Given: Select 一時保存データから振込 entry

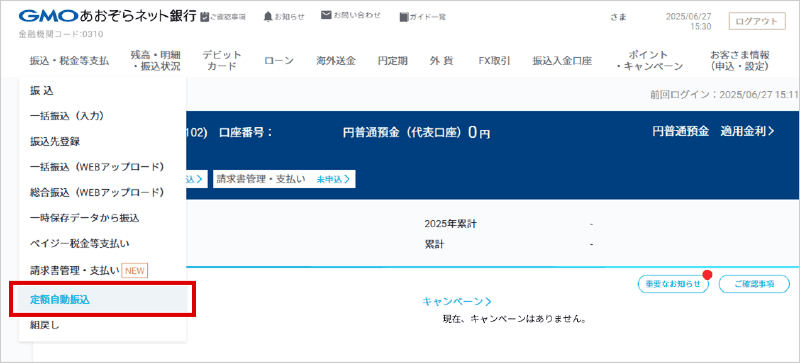Looking at the screenshot, I should click(103, 217).
